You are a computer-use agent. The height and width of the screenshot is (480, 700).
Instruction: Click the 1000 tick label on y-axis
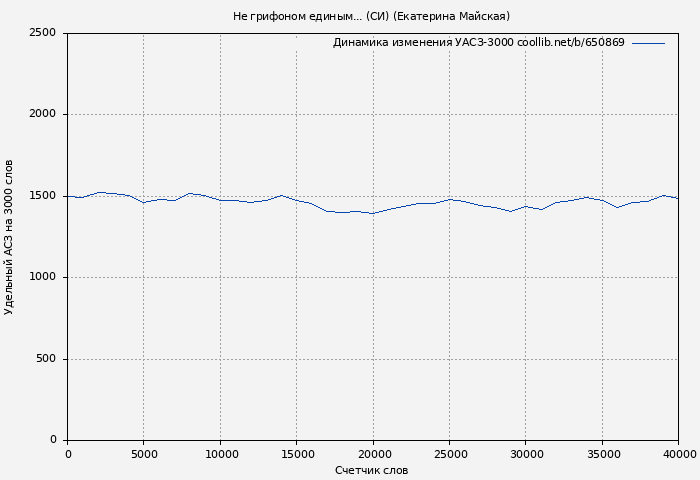click(42, 277)
